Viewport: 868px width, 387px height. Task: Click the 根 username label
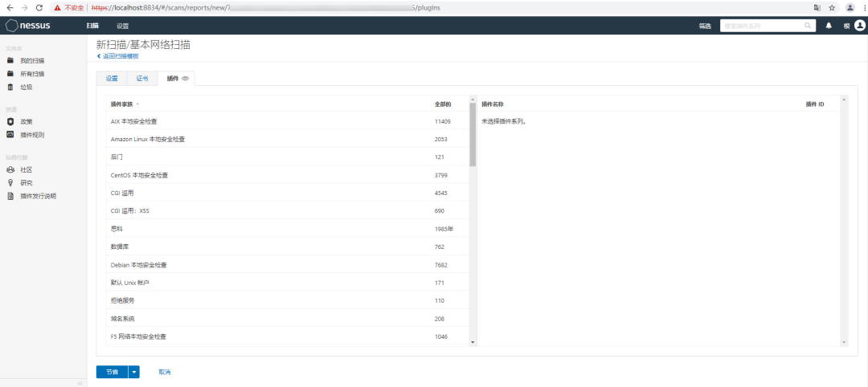(846, 26)
